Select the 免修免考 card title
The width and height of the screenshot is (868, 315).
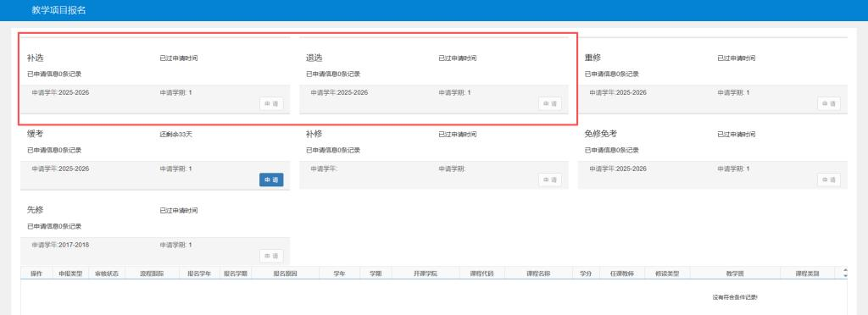[x=601, y=134]
